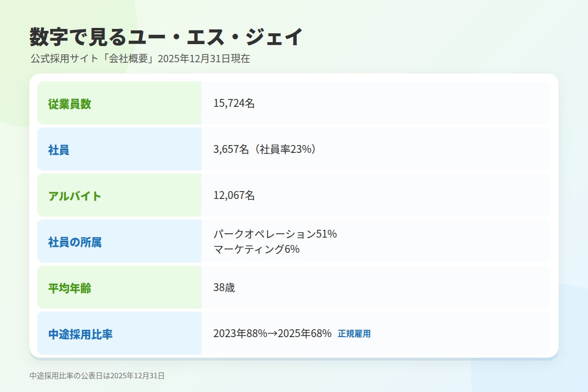588x392 pixels.
Task: Click the heading 数字で見るユー・エス・ジェイ
Action: point(167,37)
